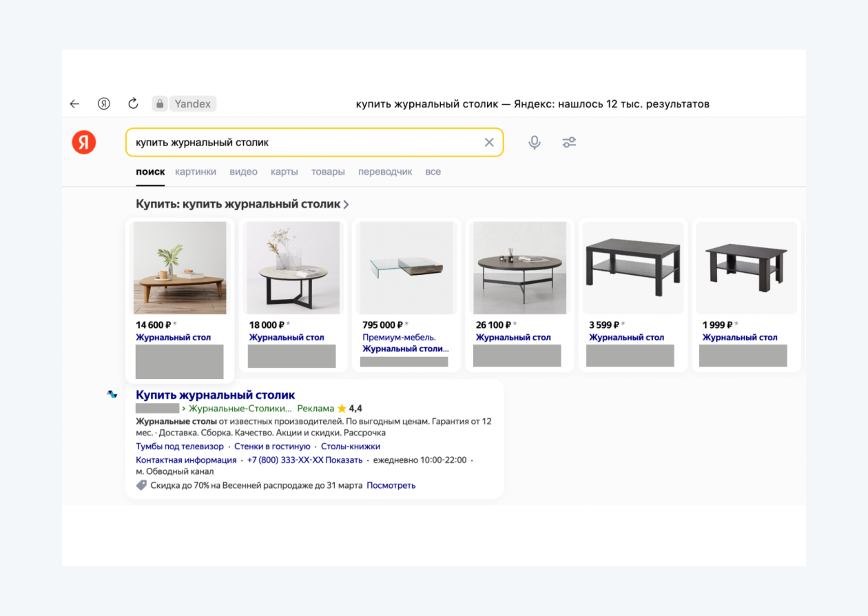The image size is (868, 616).
Task: Open the 'все' services menu
Action: pos(433,172)
